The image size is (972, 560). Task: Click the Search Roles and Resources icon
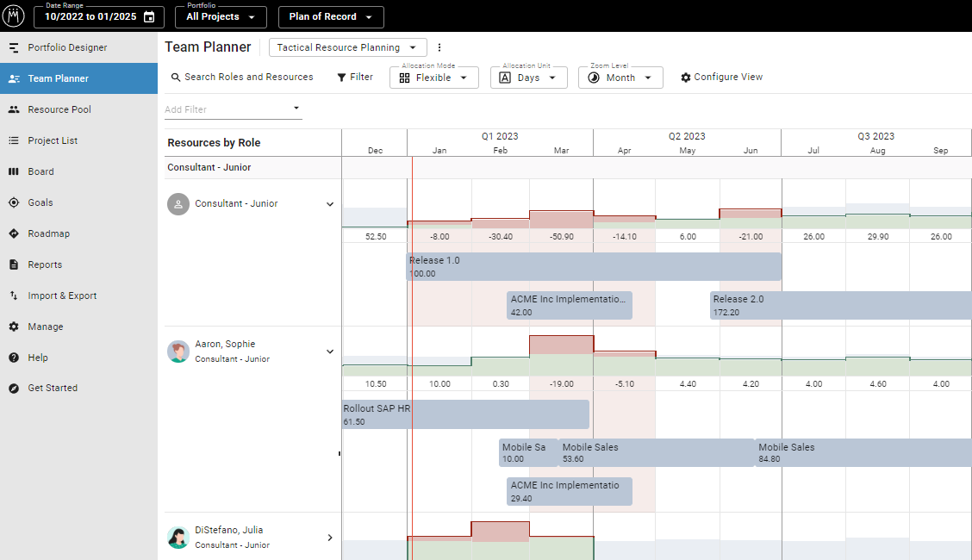[x=175, y=77]
